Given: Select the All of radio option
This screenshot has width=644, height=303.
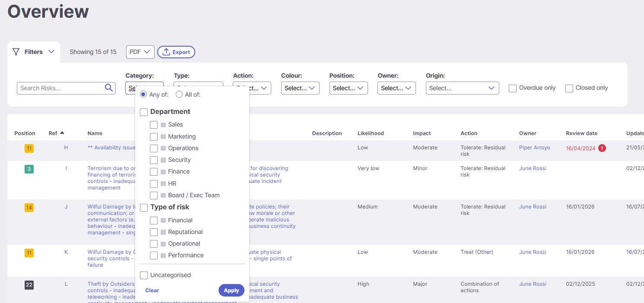Looking at the screenshot, I should tap(179, 95).
